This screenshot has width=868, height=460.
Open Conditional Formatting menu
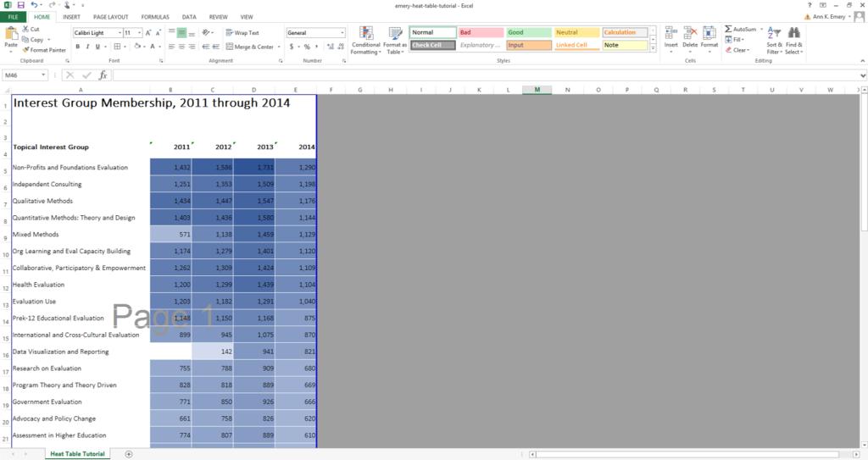click(366, 41)
